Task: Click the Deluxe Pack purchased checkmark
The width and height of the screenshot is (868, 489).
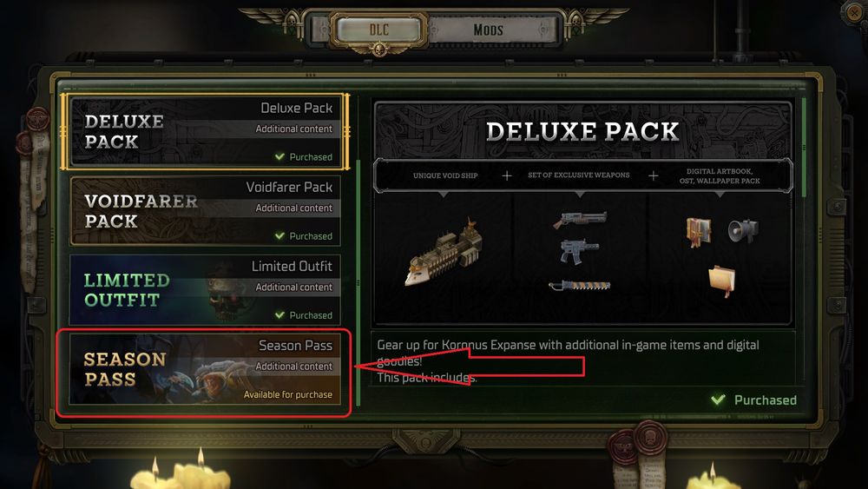Action: click(x=279, y=156)
